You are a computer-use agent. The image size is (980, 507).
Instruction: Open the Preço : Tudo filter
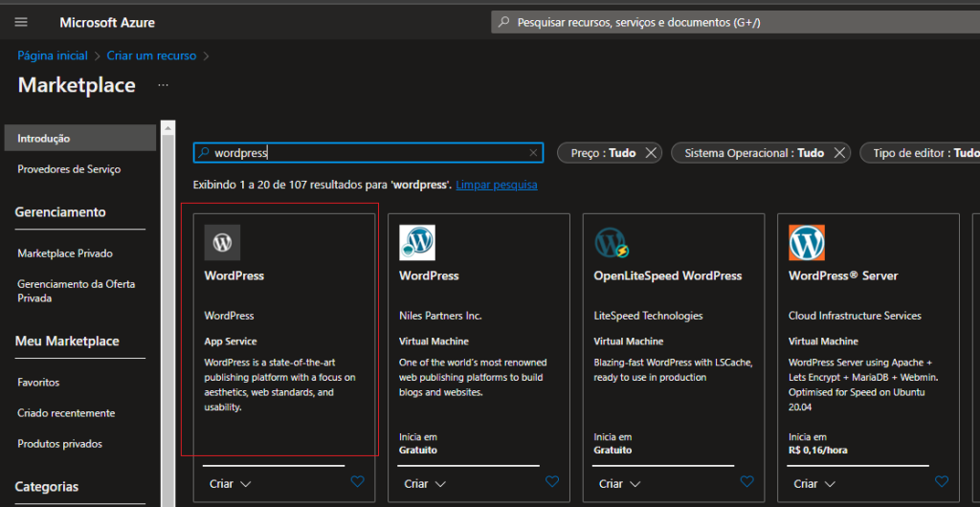click(x=603, y=153)
